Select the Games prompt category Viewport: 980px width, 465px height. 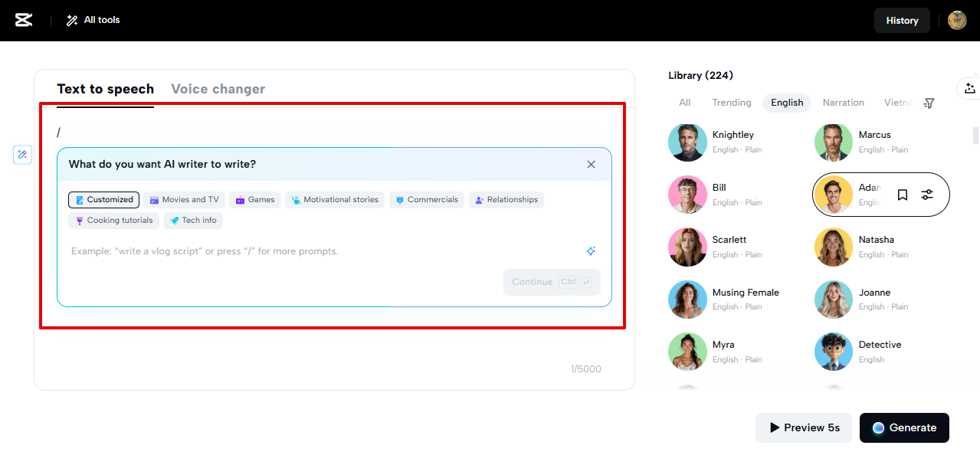tap(255, 200)
